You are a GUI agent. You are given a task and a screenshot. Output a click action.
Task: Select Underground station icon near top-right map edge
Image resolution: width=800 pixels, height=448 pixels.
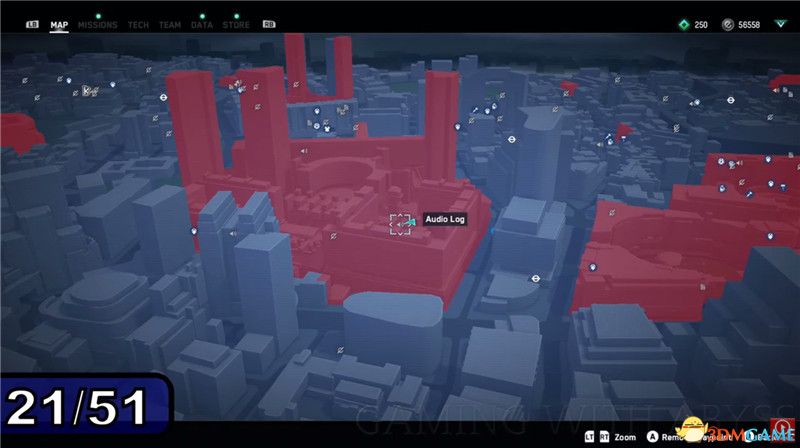[x=731, y=101]
